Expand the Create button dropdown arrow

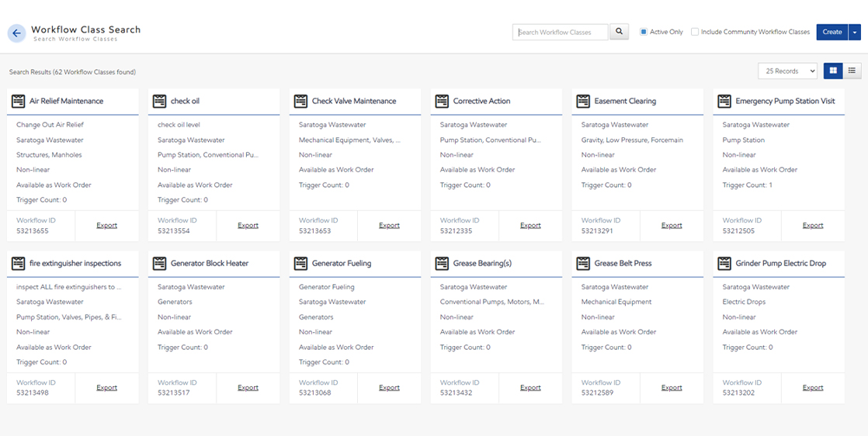(x=854, y=32)
